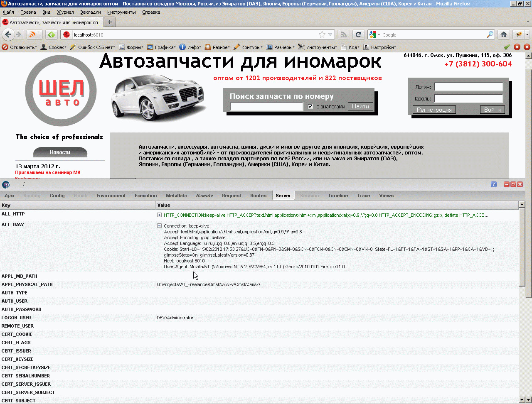This screenshot has height=404, width=532.
Task: Show the Routes tab
Action: tap(258, 196)
